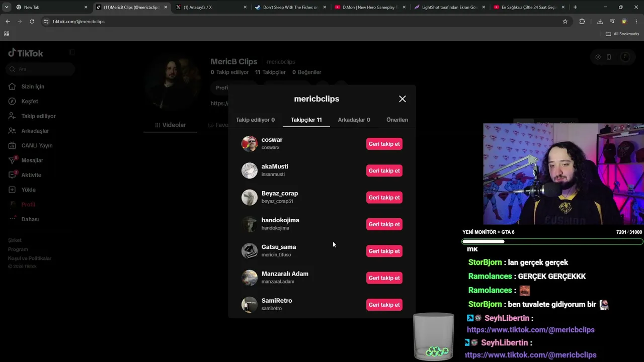Image resolution: width=644 pixels, height=362 pixels.
Task: Follow back handokojima
Action: (x=384, y=224)
